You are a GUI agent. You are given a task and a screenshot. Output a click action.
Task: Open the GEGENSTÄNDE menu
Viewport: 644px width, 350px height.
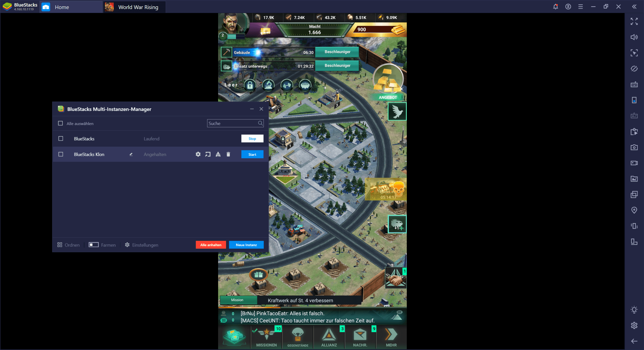click(x=298, y=337)
